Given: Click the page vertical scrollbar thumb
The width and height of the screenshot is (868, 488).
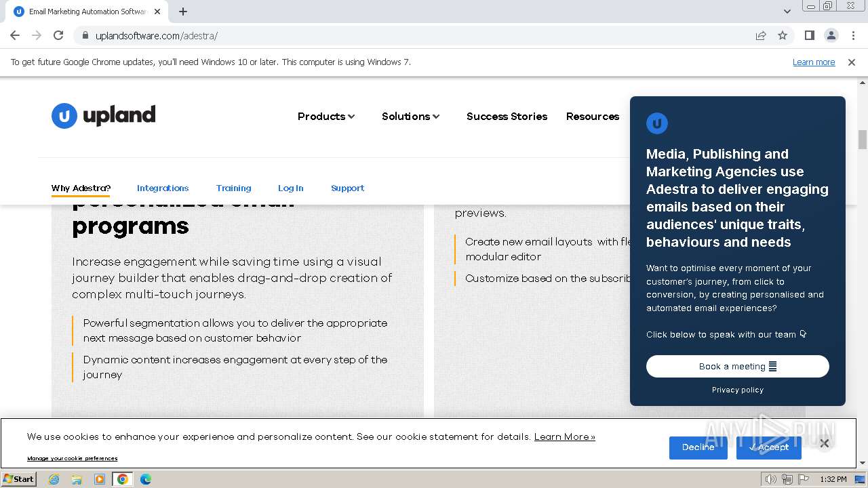Looking at the screenshot, I should pos(863,139).
